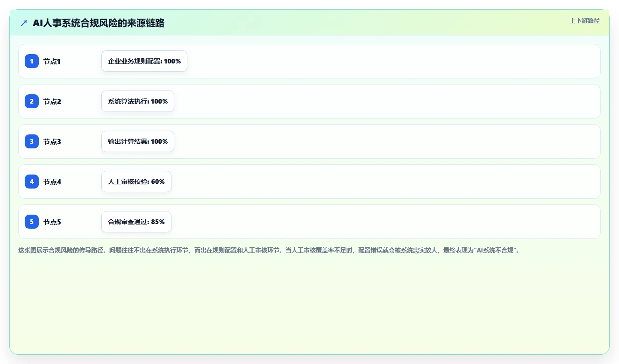
Task: Click the 节点5 row label
Action: tap(52, 222)
